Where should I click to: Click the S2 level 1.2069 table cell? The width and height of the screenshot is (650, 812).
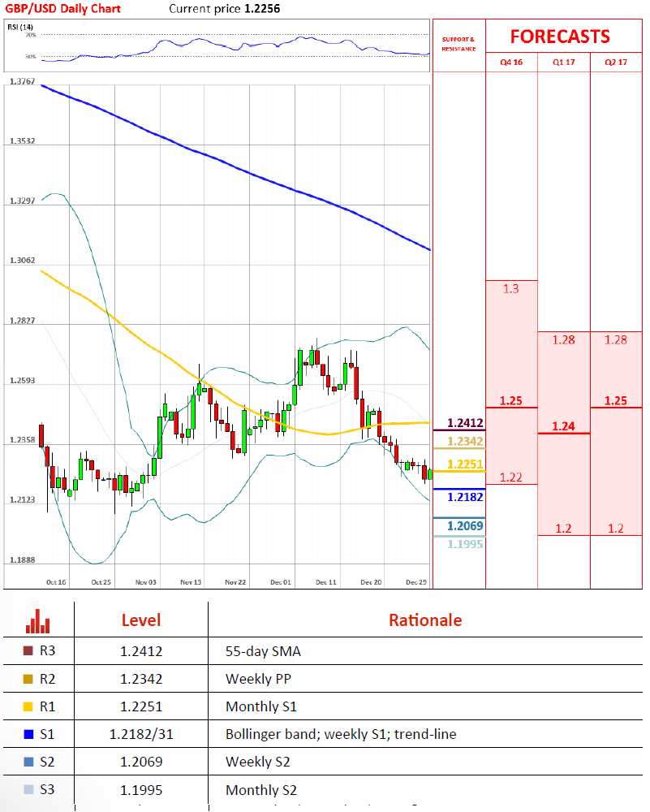(141, 762)
